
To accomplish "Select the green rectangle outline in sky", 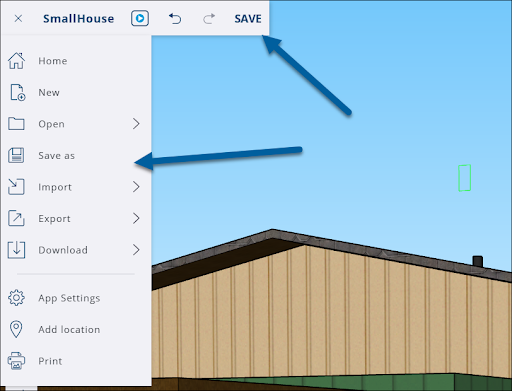I will (464, 178).
